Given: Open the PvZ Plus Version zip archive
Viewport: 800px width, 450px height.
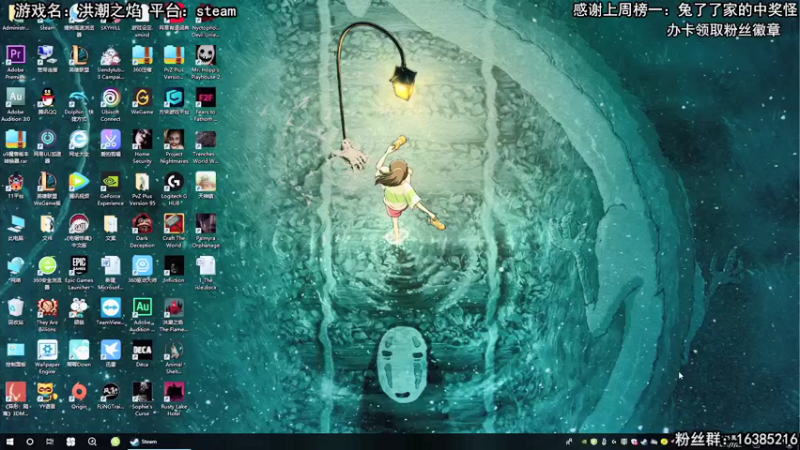Looking at the screenshot, I should click(174, 62).
